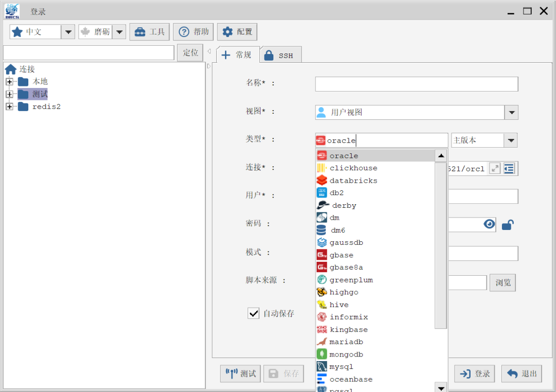
Task: Select oracle in the type dropdown list
Action: (x=375, y=155)
